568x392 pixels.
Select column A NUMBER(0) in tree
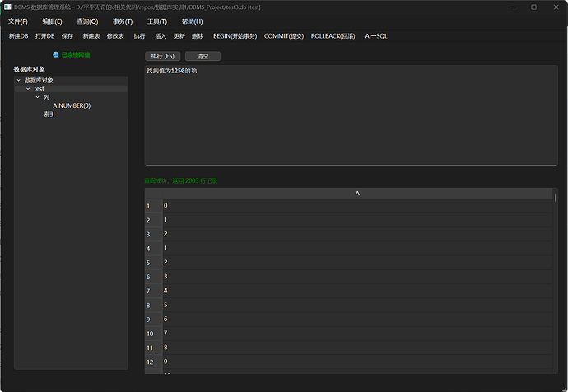(72, 105)
